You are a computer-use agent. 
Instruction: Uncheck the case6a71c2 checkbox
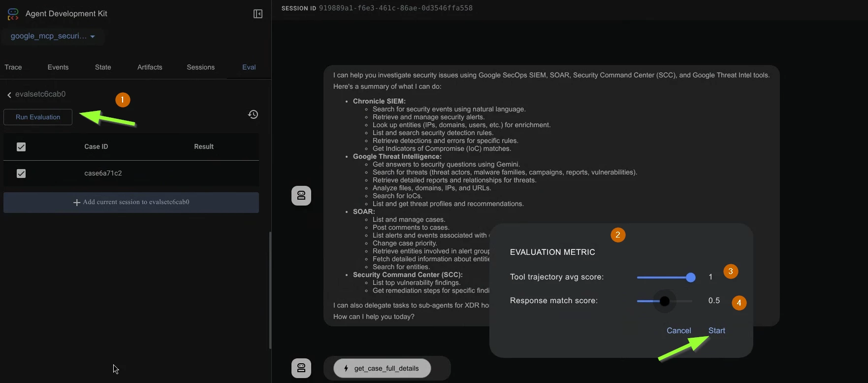point(21,174)
